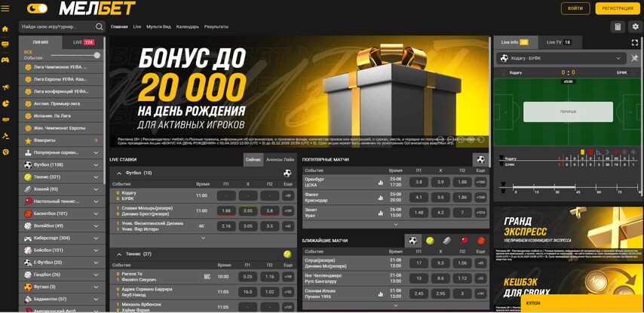
Task: Show more live football matches chevron
Action: tap(203, 238)
